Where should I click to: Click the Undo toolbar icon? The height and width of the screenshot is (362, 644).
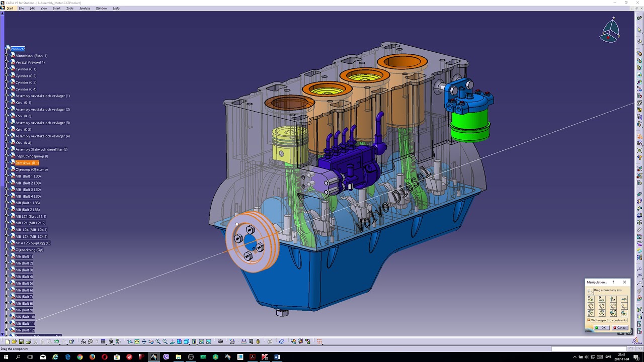[56, 341]
